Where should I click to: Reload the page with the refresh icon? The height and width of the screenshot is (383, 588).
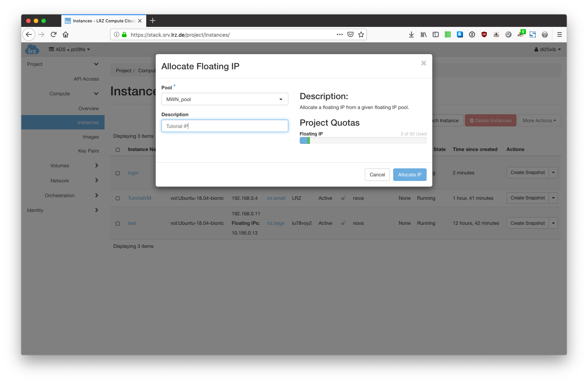coord(53,34)
